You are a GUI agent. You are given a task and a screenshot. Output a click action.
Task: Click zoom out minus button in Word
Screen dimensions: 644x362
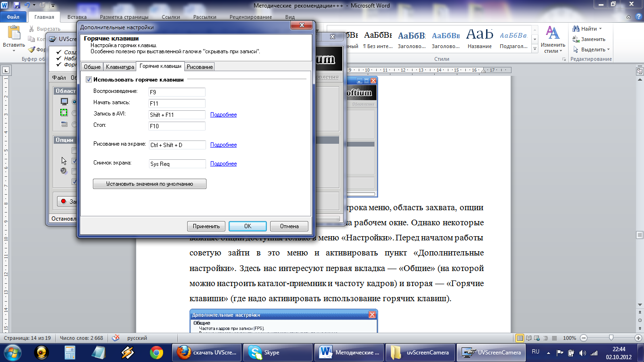click(x=584, y=338)
